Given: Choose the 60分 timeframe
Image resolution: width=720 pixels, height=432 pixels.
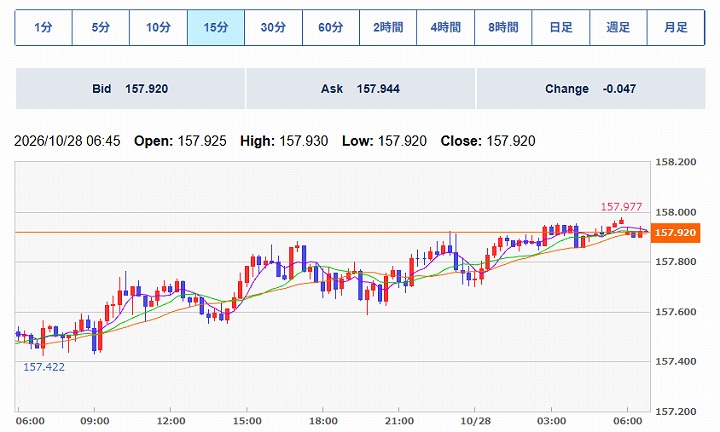Looking at the screenshot, I should tap(331, 28).
